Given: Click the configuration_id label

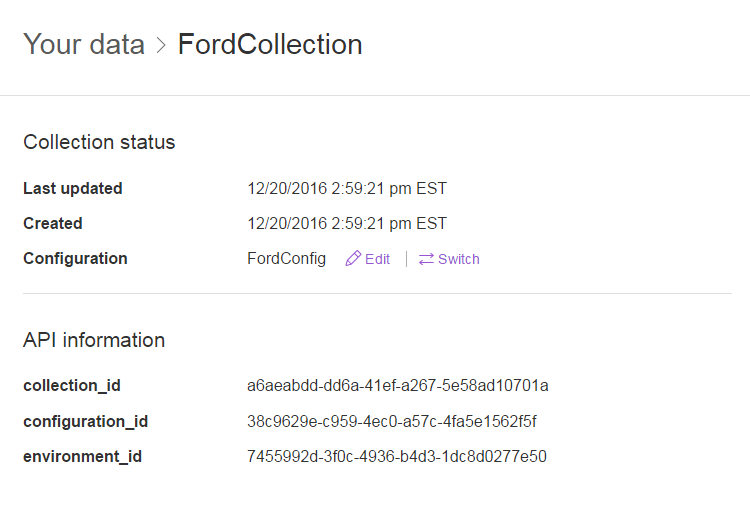Looking at the screenshot, I should pyautogui.click(x=86, y=422).
